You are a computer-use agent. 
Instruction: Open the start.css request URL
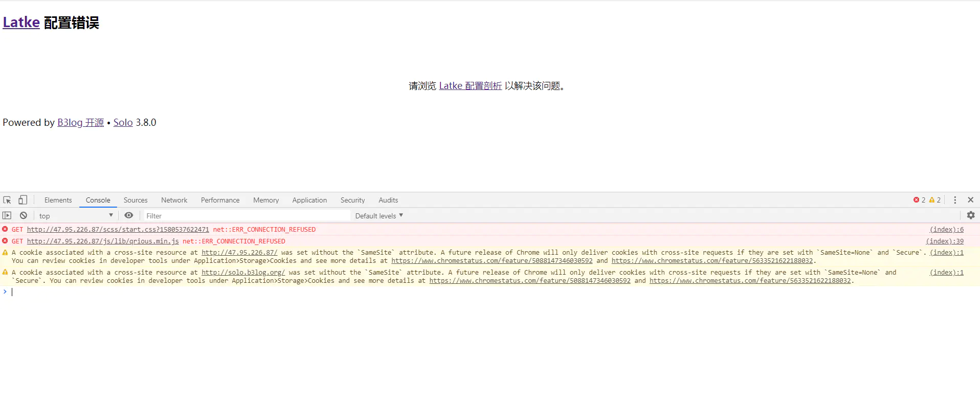coord(118,230)
